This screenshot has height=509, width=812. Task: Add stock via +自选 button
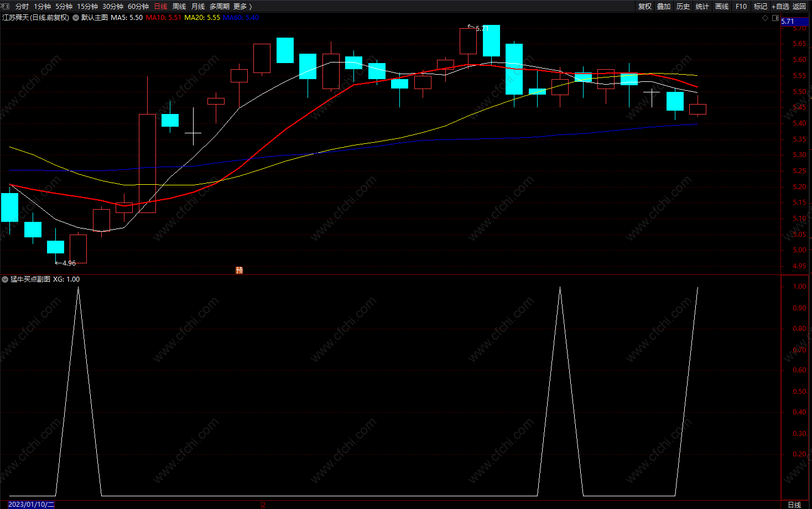[780, 7]
